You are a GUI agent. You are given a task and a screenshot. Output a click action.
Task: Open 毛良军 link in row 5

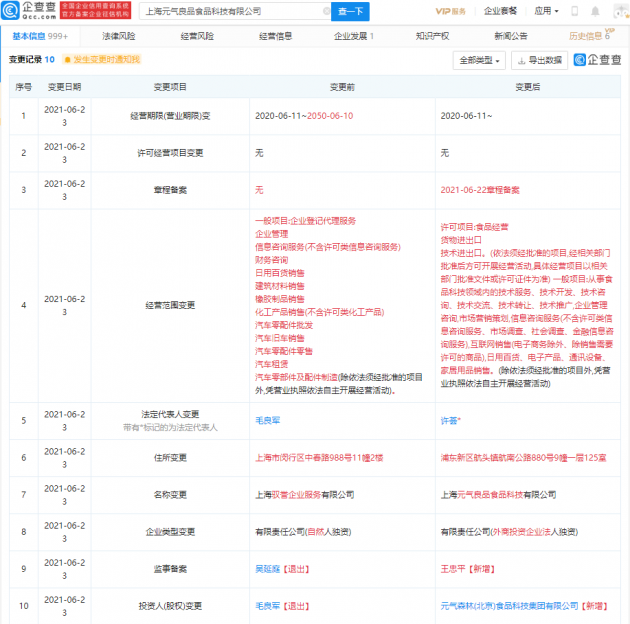(x=268, y=420)
